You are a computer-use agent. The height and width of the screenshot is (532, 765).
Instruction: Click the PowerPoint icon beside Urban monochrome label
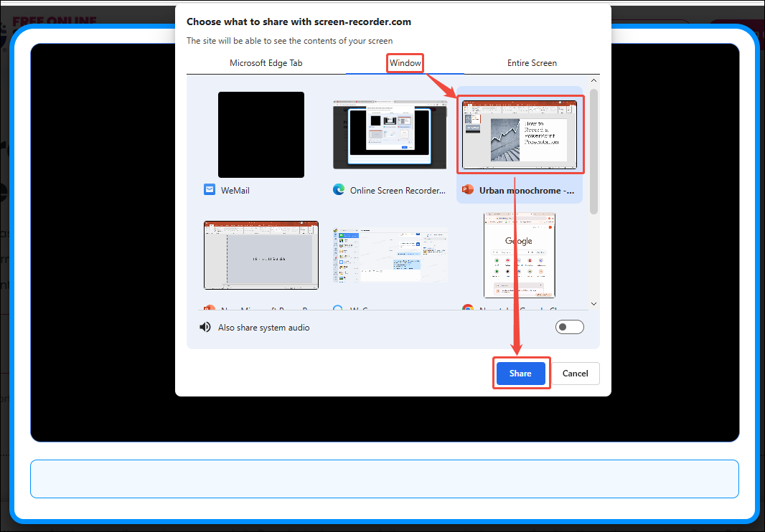tap(468, 189)
